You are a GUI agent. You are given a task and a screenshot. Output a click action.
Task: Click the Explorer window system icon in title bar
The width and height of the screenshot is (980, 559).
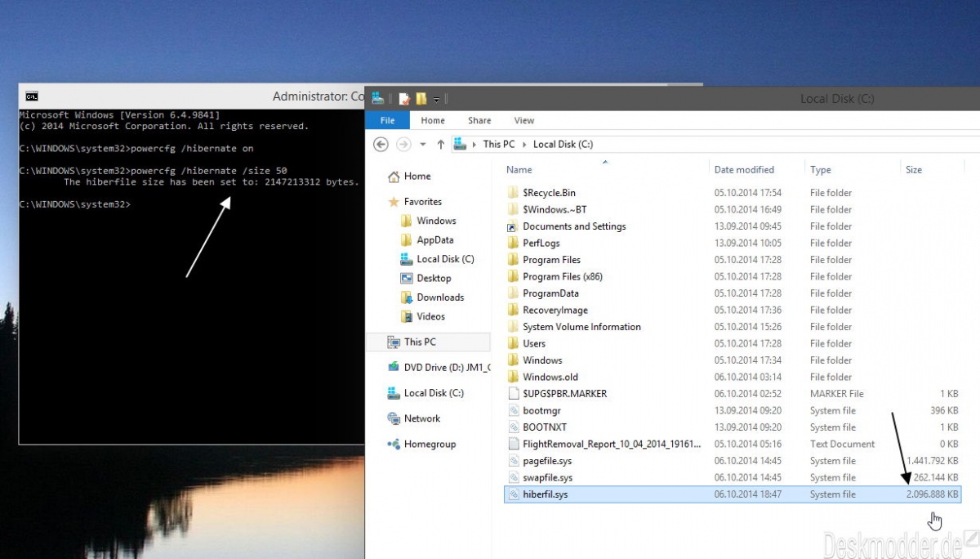pyautogui.click(x=377, y=98)
